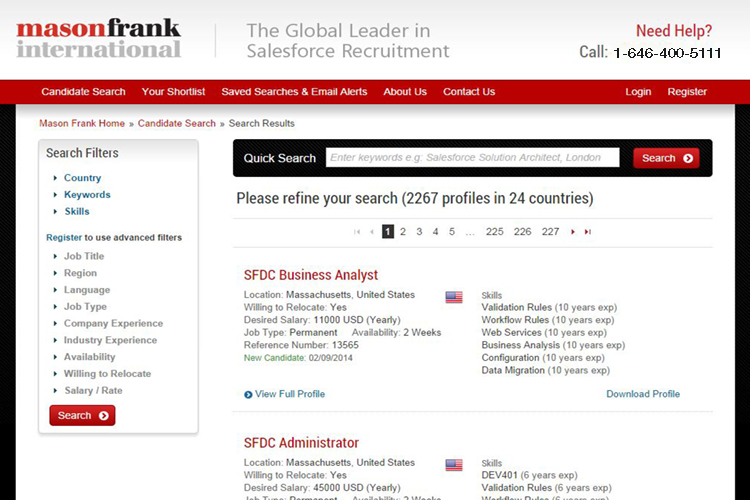This screenshot has height=500, width=750.
Task: Go to results page 2
Action: point(403,232)
